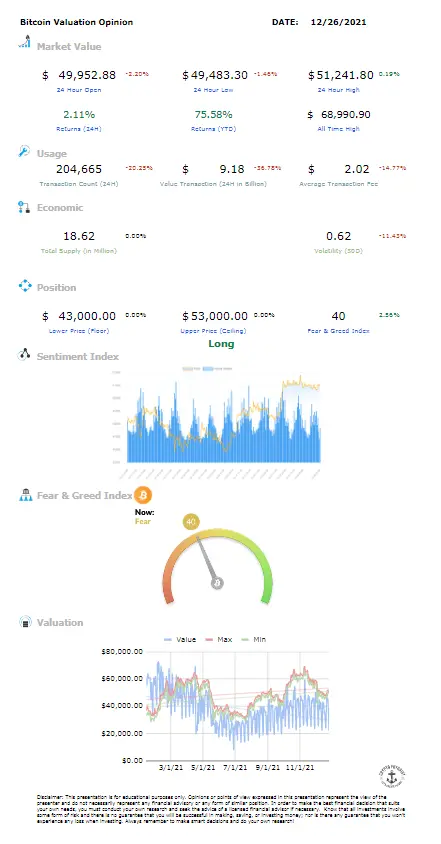Click the Volatility (30D) label
The image size is (441, 844).
[x=339, y=251]
